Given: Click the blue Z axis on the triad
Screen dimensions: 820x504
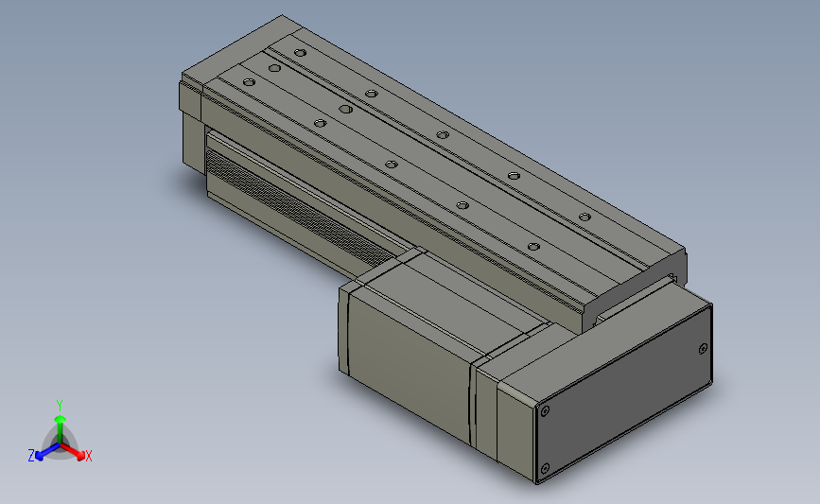Looking at the screenshot, I should coord(42,453).
